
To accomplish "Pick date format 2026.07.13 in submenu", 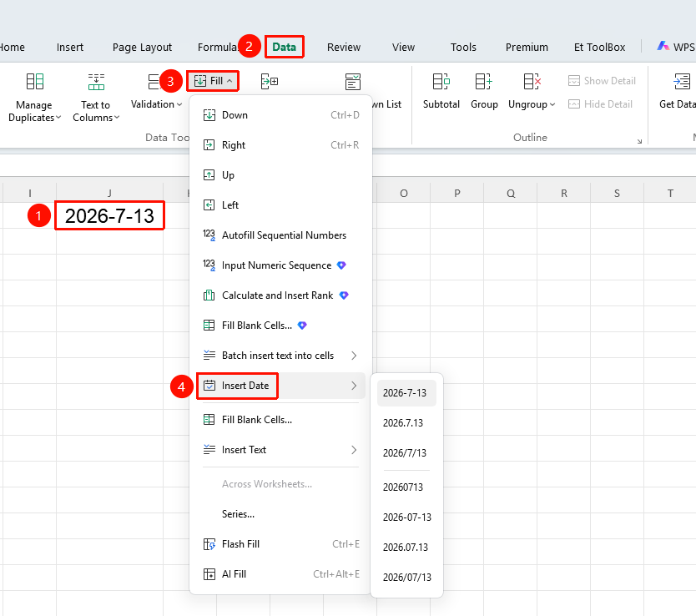I will [x=406, y=548].
